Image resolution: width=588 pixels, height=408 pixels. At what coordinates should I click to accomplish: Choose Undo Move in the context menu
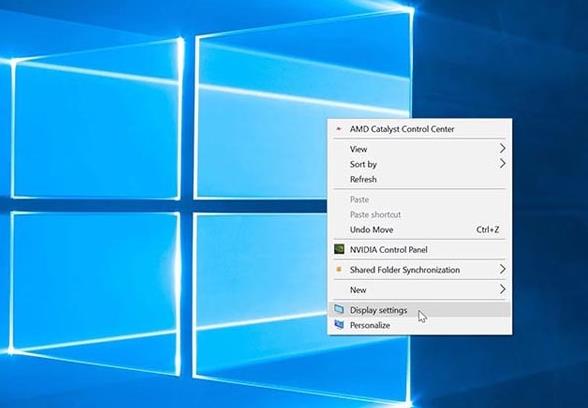tap(420, 230)
